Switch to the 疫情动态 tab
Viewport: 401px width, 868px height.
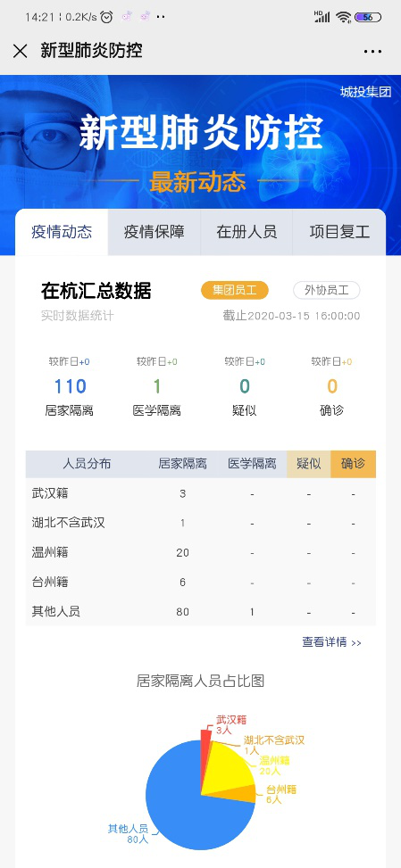click(x=62, y=232)
